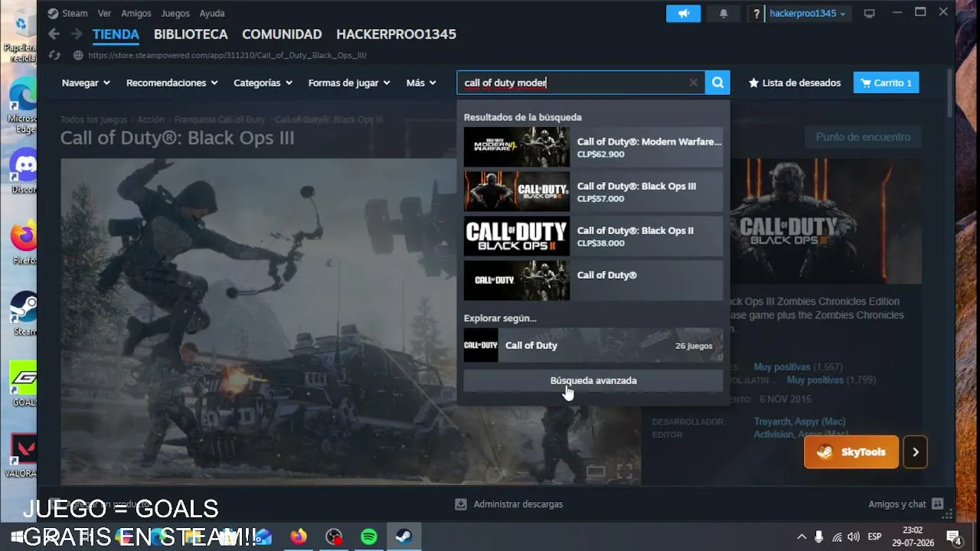This screenshot has height=551, width=980.
Task: Open Lista de deseados
Action: pos(795,83)
